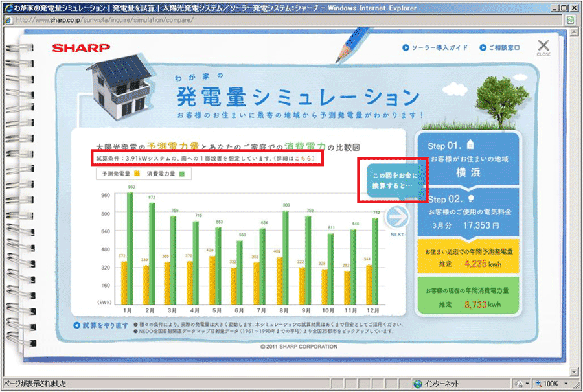Click the SHARP logo
Viewport: 583px width, 392px height.
point(82,48)
